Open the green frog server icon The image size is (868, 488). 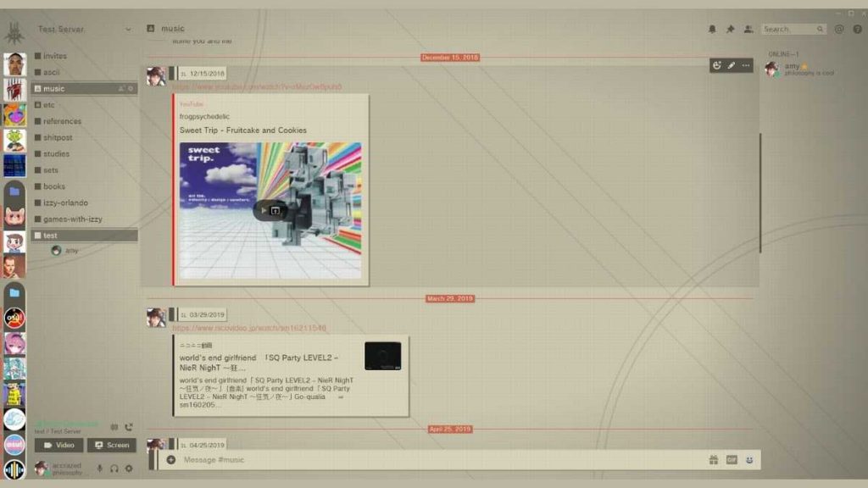coord(14,141)
